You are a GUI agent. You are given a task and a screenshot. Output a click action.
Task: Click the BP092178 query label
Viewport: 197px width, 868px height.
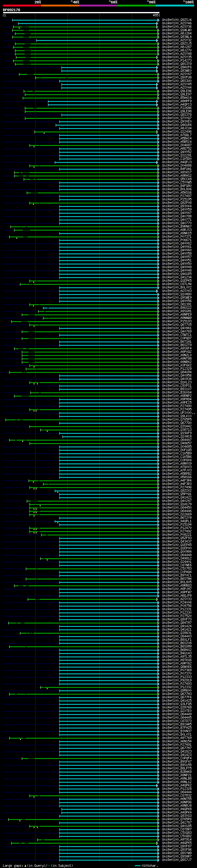point(11,10)
